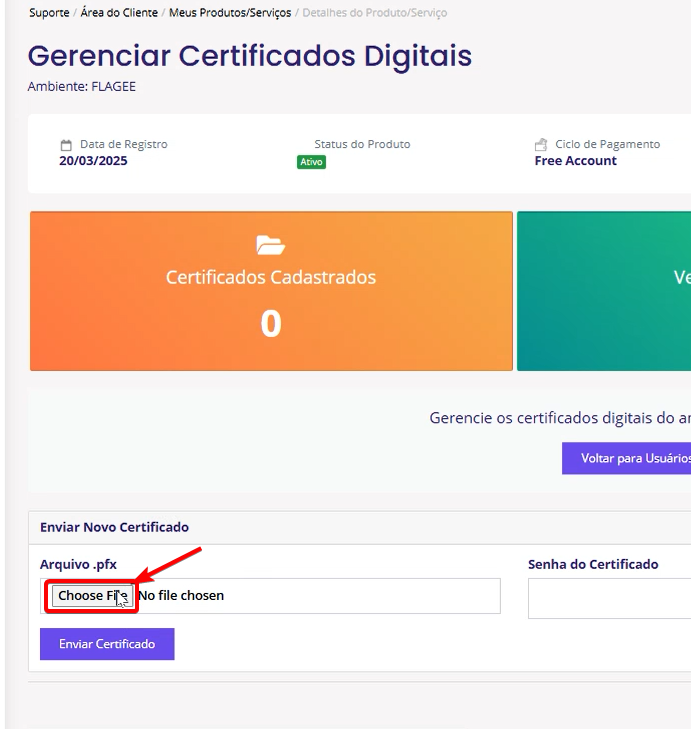Click the Enviar Certificado button

coord(107,644)
